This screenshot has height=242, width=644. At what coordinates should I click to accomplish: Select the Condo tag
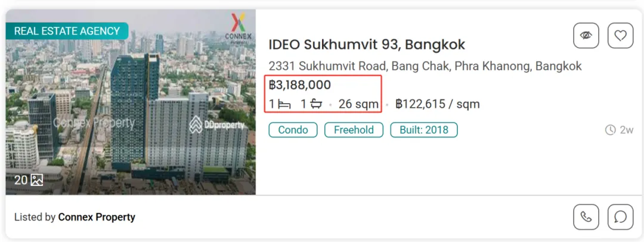tap(293, 130)
